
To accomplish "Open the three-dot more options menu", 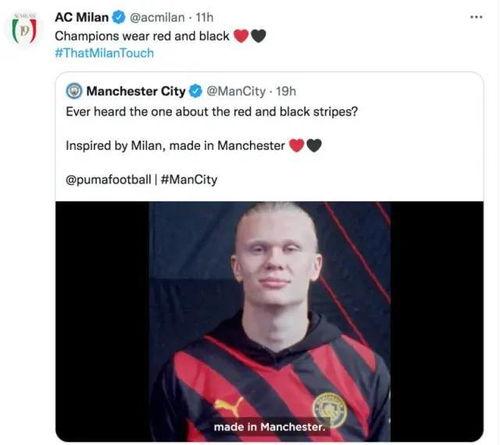I will click(x=476, y=17).
